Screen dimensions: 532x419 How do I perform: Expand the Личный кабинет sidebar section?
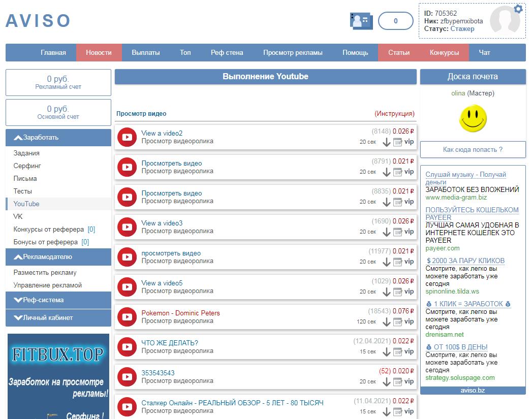[x=58, y=317]
